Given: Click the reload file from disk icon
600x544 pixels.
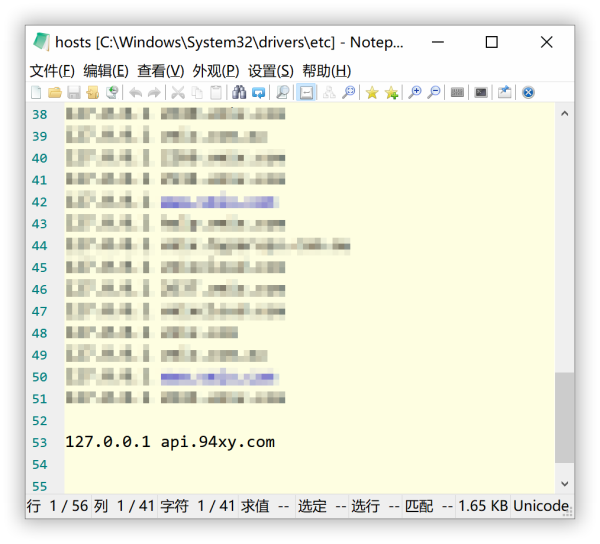Looking at the screenshot, I should pos(112,92).
